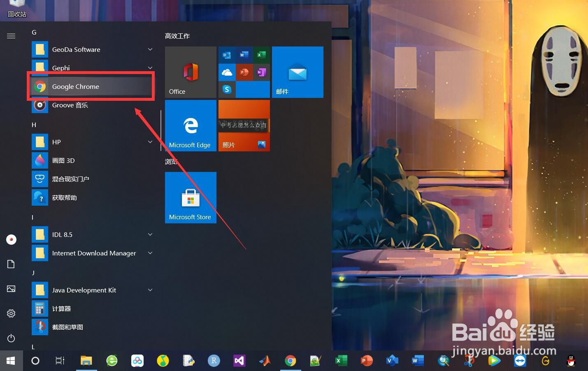Expand the IDL 8.5 folder chevron
Viewport: 588px width, 371px height.
[150, 234]
